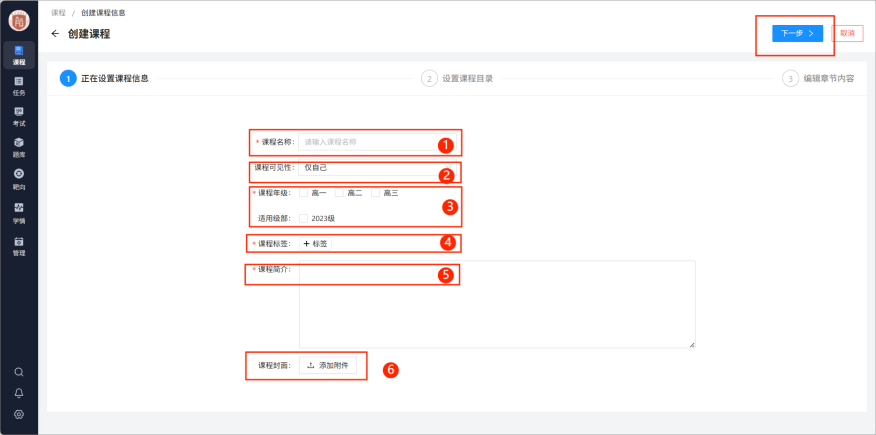Go back with the arrow icon
The height and width of the screenshot is (435, 876).
click(x=55, y=34)
